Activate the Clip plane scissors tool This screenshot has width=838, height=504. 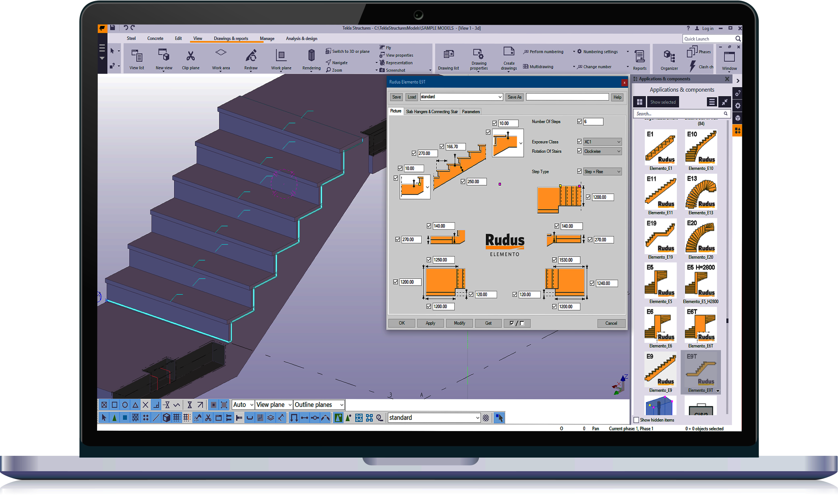point(191,59)
